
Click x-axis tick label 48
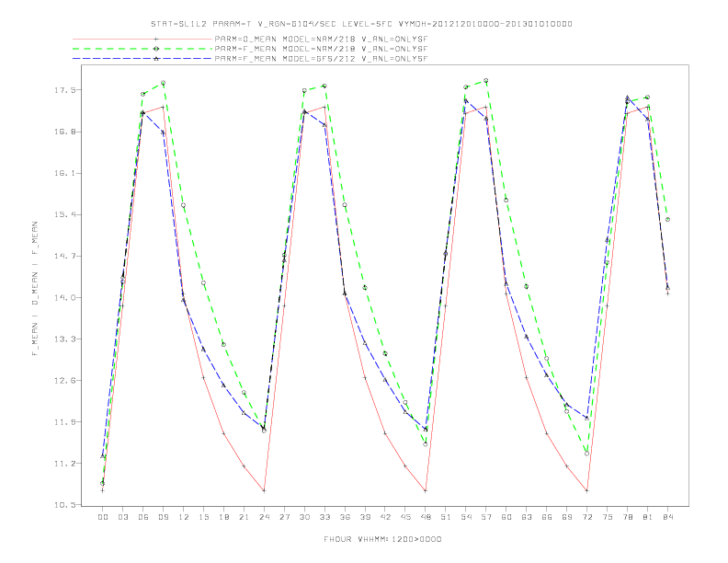426,517
